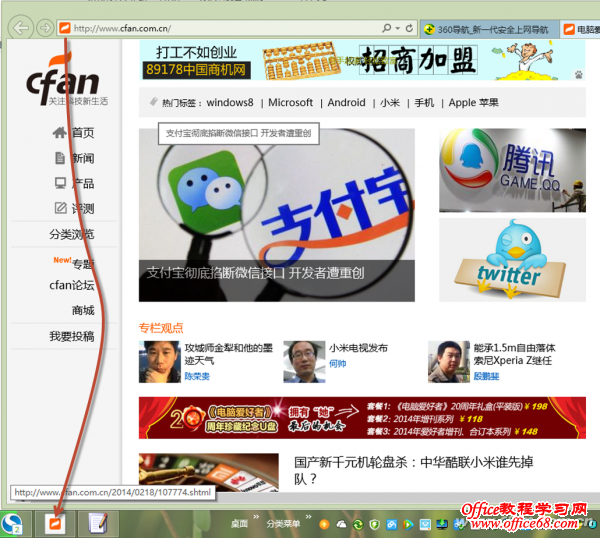Open the New! 专题 sidebar link
This screenshot has width=600, height=538.
click(x=74, y=263)
